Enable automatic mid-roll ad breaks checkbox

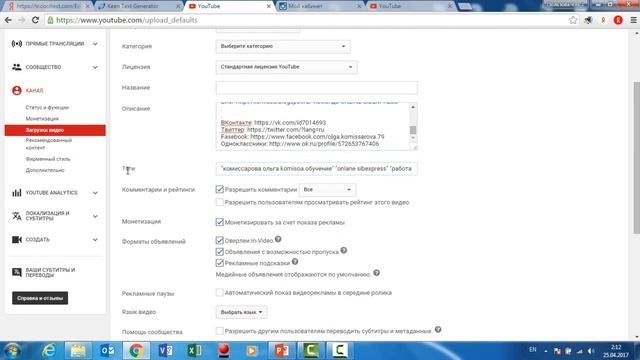point(220,292)
